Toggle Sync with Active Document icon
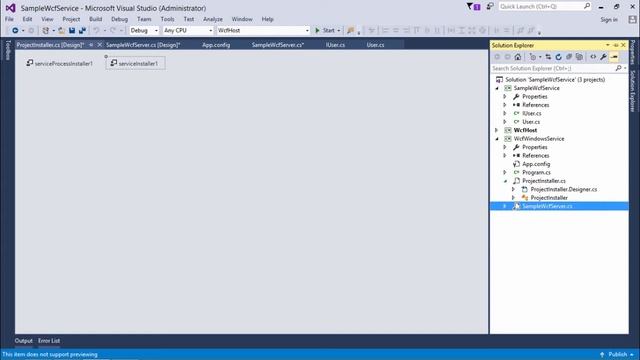 click(548, 57)
